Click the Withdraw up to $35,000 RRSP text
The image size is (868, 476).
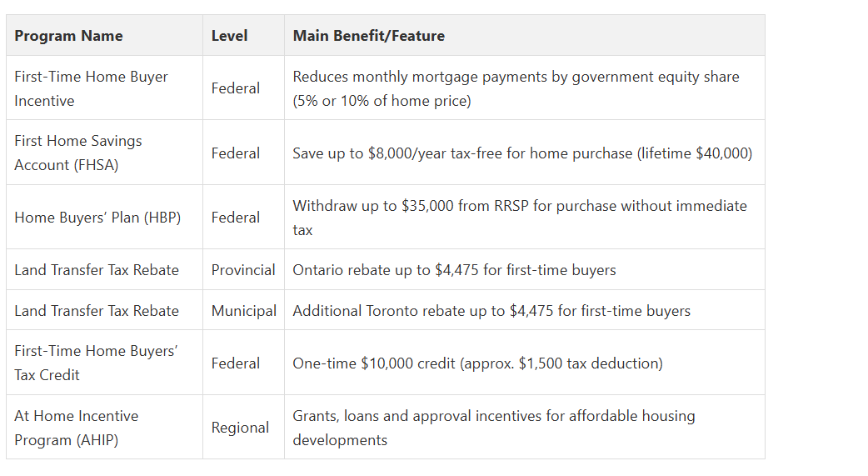pyautogui.click(x=519, y=218)
